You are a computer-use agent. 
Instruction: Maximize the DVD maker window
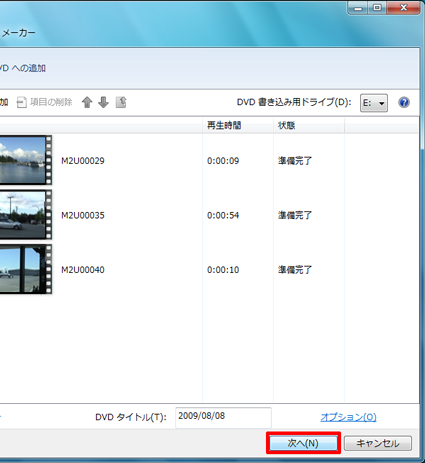(377, 8)
